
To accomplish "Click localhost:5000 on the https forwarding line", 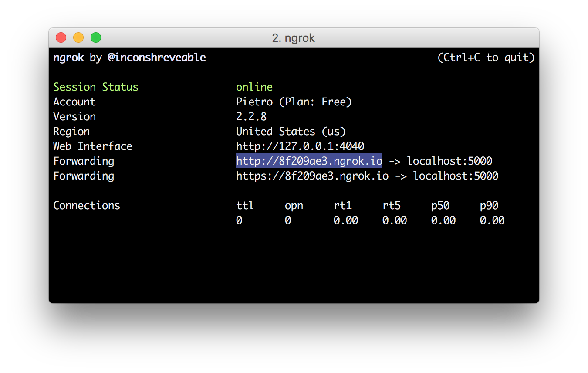I will point(456,176).
